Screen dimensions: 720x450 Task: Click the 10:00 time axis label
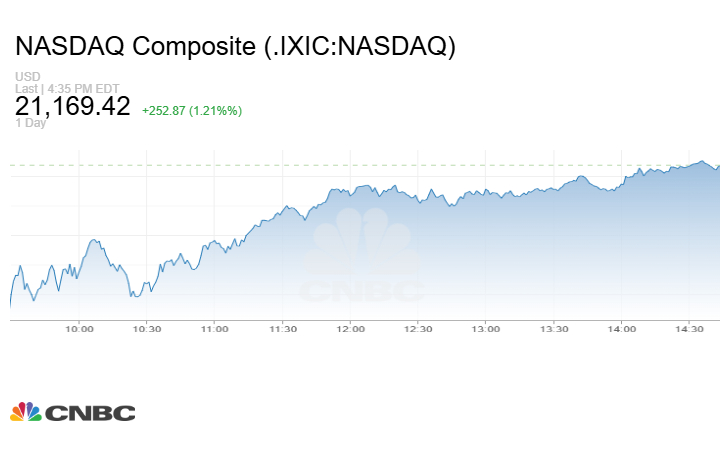coord(79,329)
